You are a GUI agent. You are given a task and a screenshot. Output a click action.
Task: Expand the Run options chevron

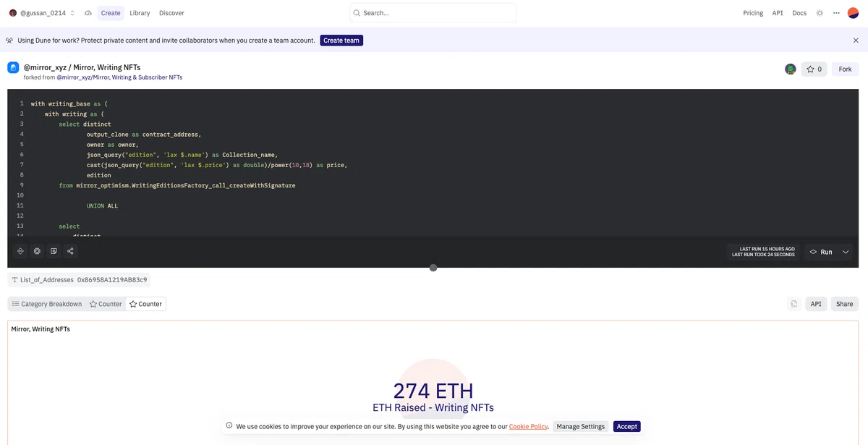pos(846,252)
